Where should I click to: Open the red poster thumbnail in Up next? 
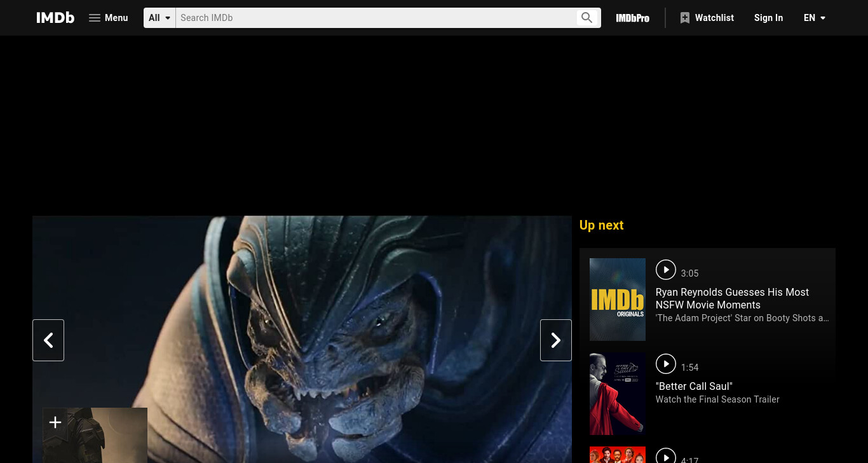coord(618,455)
